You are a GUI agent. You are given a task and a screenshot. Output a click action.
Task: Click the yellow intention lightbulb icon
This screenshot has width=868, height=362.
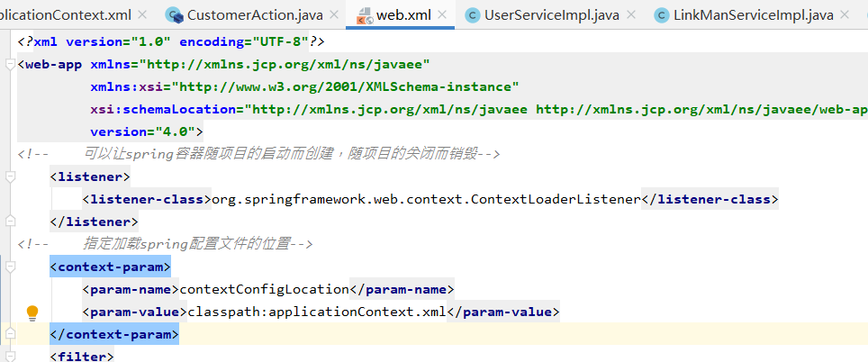point(32,313)
